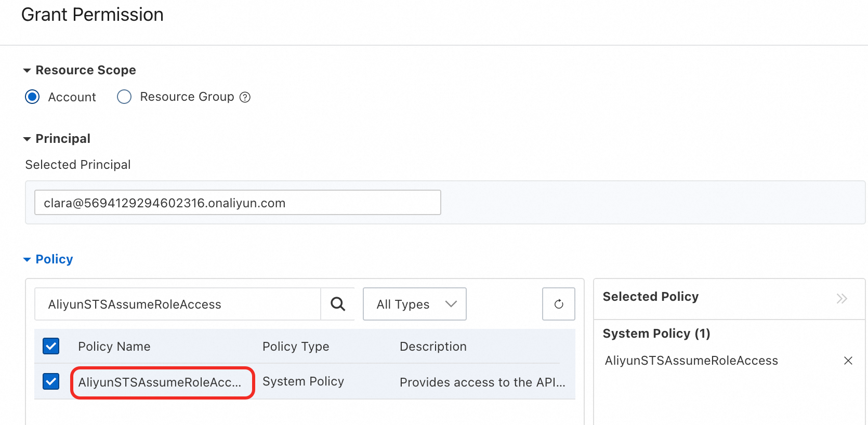868x425 pixels.
Task: Click the AliyunSTSAssumeRoleAcc... policy name link
Action: pos(160,382)
